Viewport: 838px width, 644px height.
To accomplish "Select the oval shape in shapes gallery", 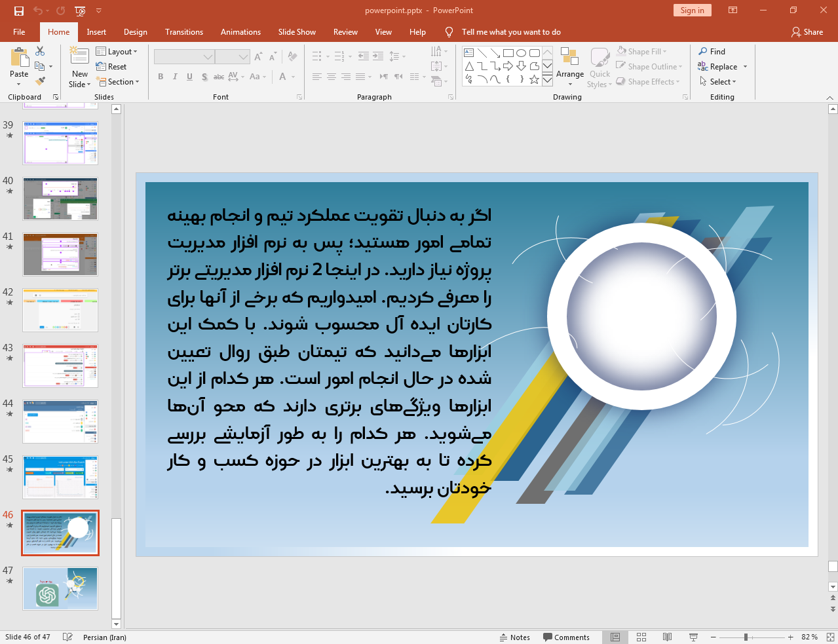I will (522, 53).
